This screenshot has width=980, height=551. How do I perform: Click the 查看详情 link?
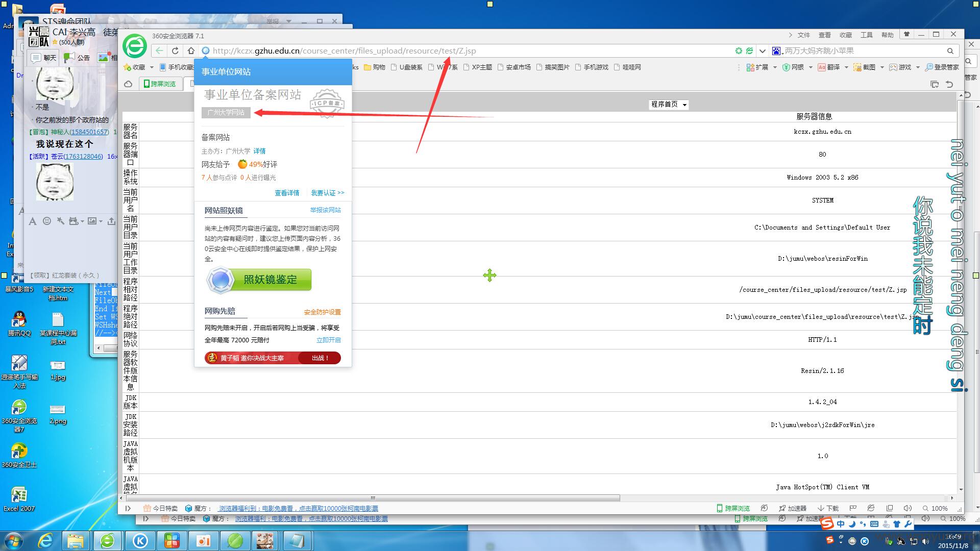pos(287,193)
